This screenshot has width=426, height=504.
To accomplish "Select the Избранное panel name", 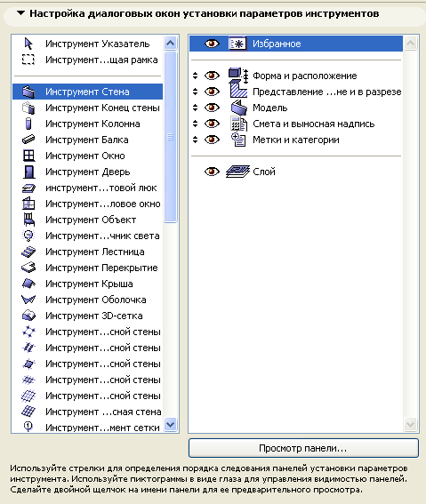I will pyautogui.click(x=277, y=44).
